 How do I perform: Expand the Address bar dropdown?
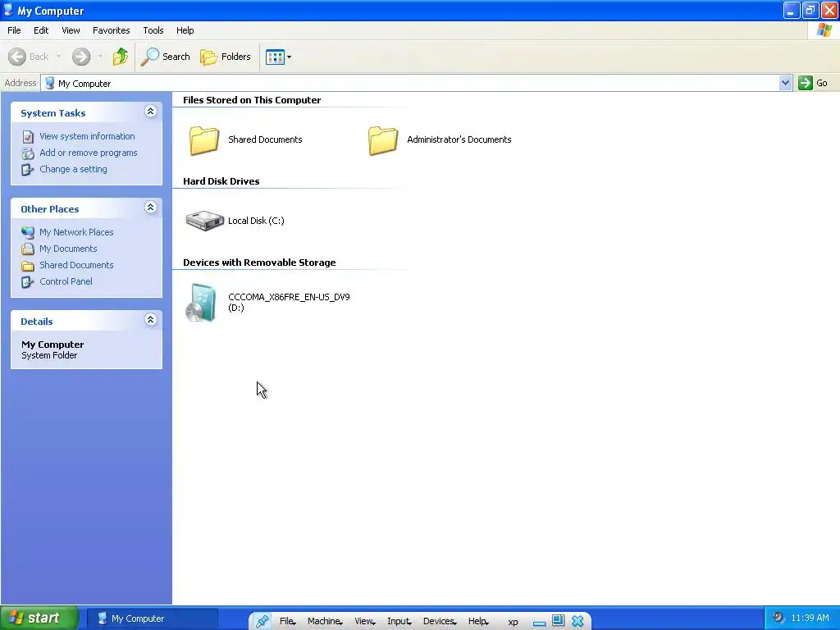pyautogui.click(x=785, y=83)
